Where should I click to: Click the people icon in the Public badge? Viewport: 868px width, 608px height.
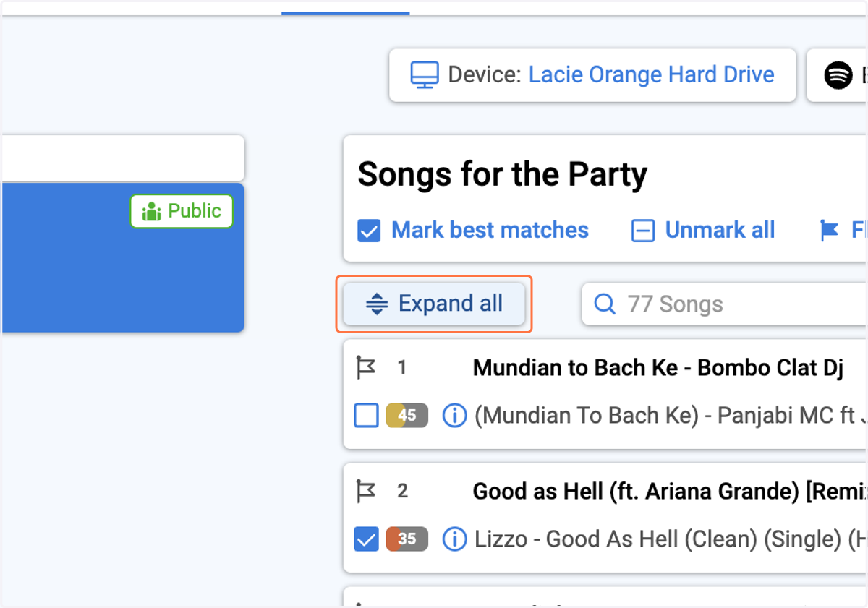tap(151, 212)
